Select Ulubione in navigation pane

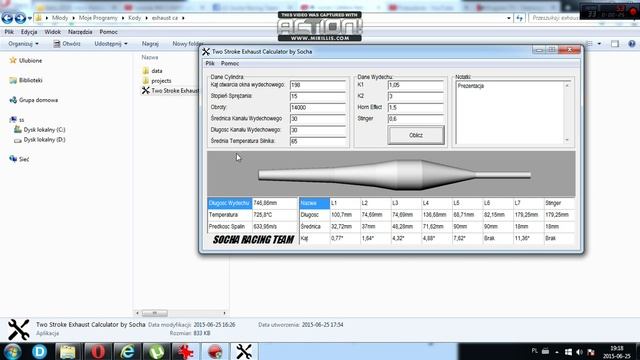[26, 60]
